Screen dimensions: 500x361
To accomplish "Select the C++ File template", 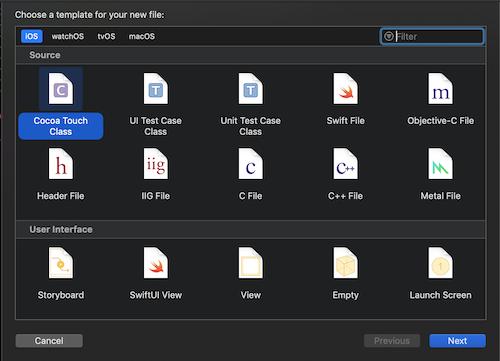I will click(x=345, y=174).
